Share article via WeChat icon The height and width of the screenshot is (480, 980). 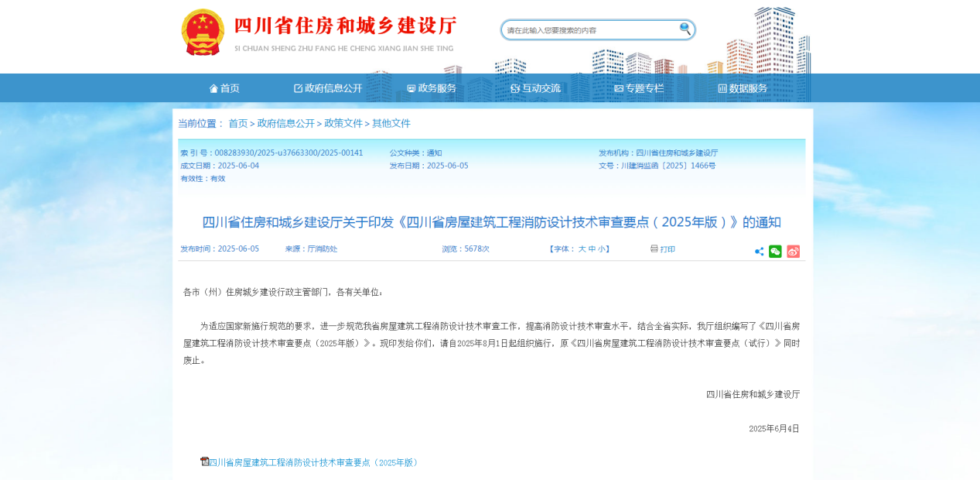[x=775, y=252]
